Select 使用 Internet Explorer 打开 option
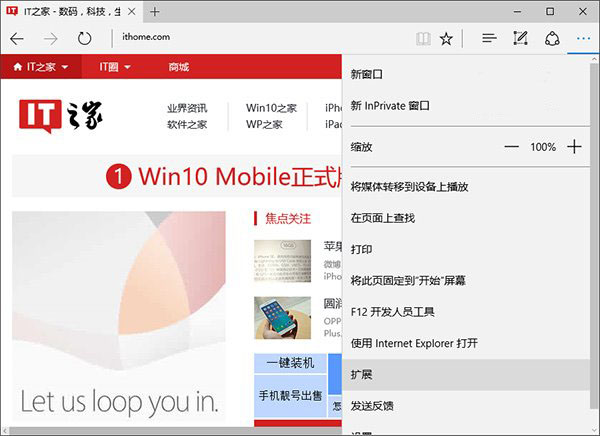This screenshot has height=436, width=600. click(x=414, y=343)
